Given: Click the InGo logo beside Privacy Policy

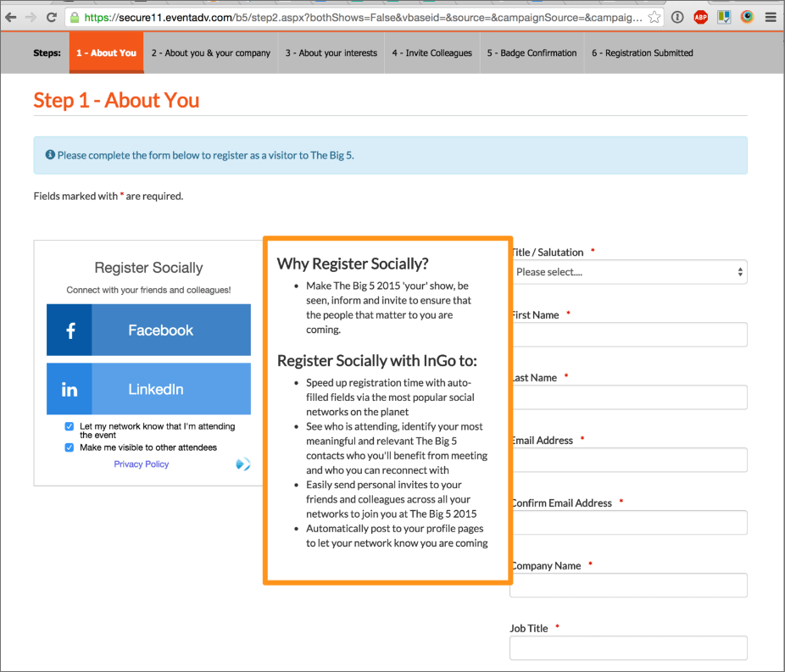Looking at the screenshot, I should [x=242, y=464].
